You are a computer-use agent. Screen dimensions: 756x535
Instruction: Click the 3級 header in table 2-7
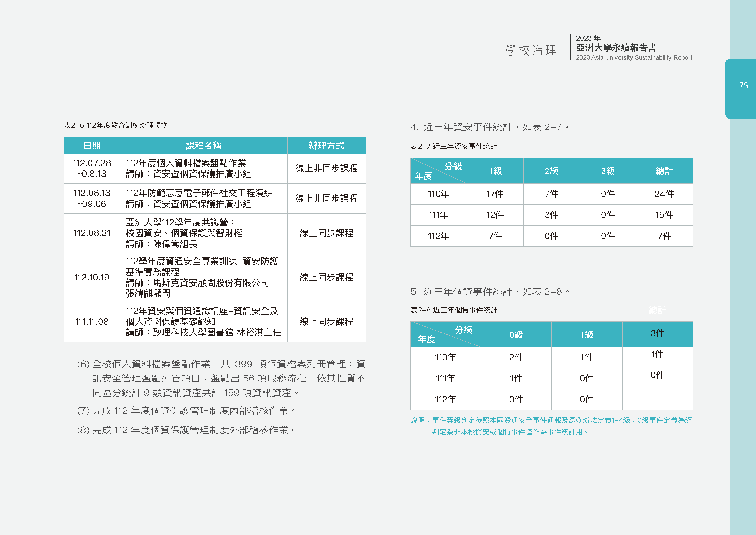coord(608,171)
